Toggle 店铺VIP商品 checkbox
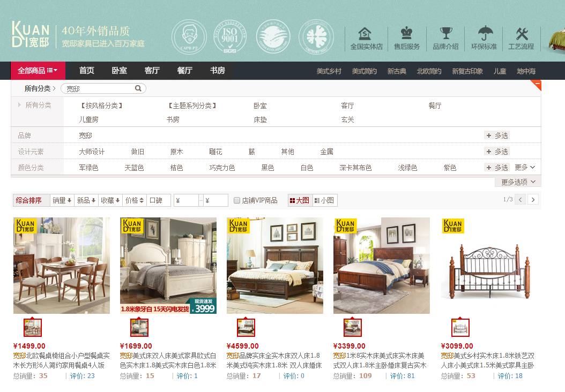The width and height of the screenshot is (565, 392). (x=237, y=200)
